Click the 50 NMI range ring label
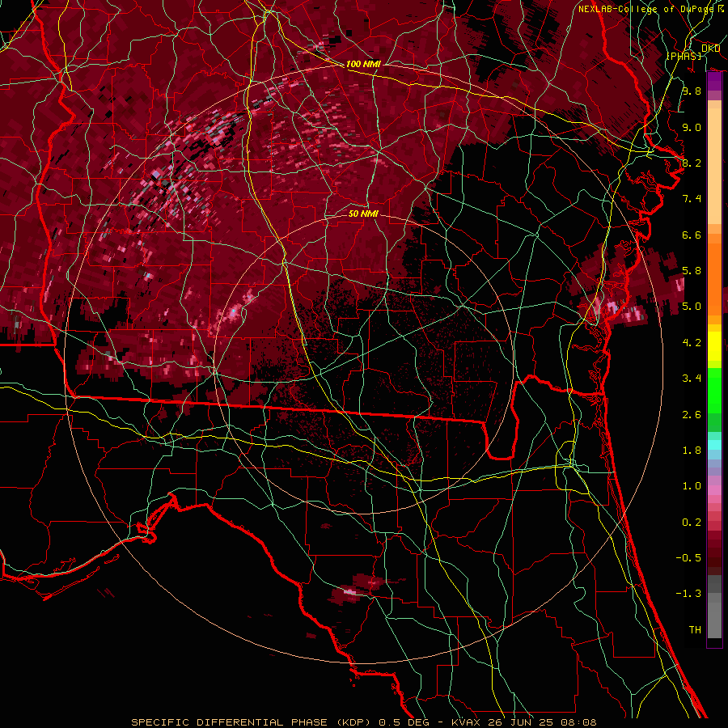This screenshot has height=728, width=728. pos(363,214)
